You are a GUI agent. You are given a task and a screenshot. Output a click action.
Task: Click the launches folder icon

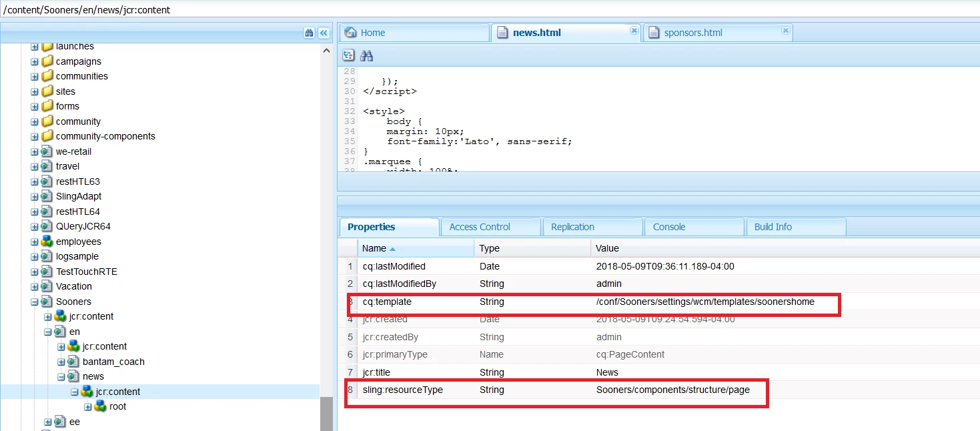(47, 46)
